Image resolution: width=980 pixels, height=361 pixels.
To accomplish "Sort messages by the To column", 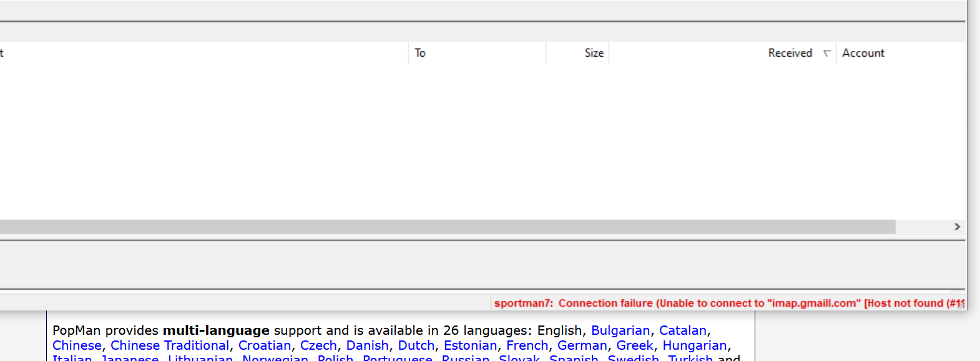I will click(420, 54).
